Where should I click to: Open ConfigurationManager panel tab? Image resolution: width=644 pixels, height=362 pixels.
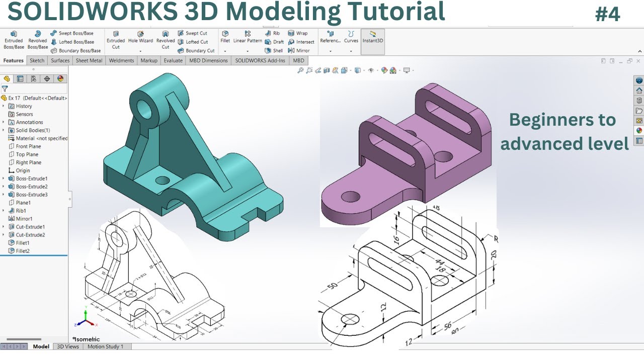click(x=33, y=78)
